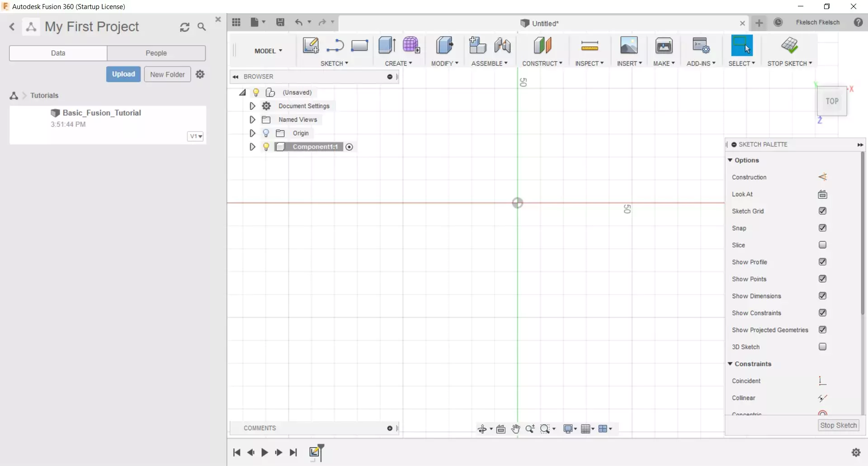Click the Orbit navigation icon
This screenshot has height=466, width=868.
point(482,429)
